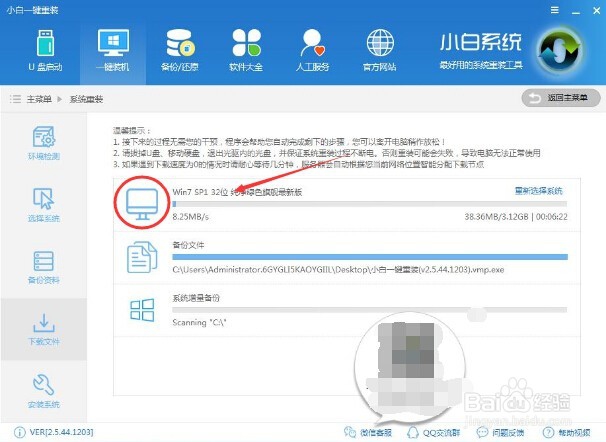Image resolution: width=606 pixels, height=442 pixels.
Task: Click the monitor icon beside Win7 SP1
Action: (x=142, y=204)
